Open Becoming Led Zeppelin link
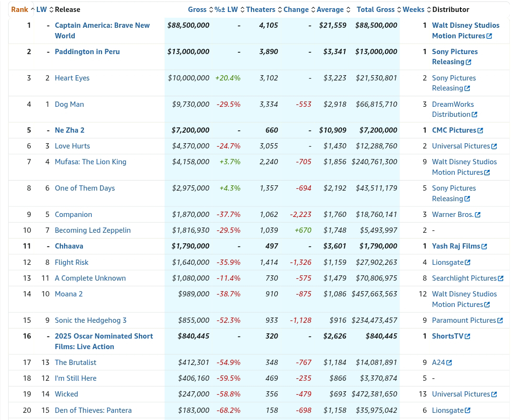This screenshot has width=517, height=420. click(x=93, y=231)
